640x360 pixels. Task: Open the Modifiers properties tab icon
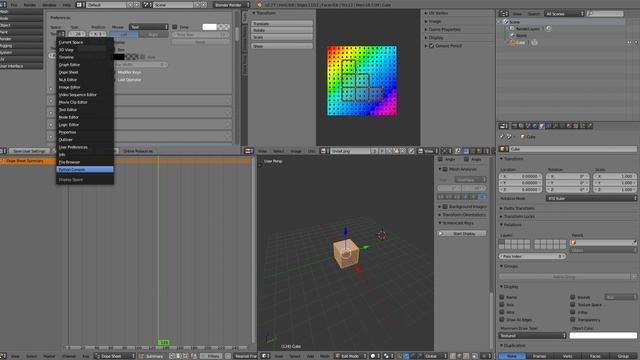coord(555,126)
